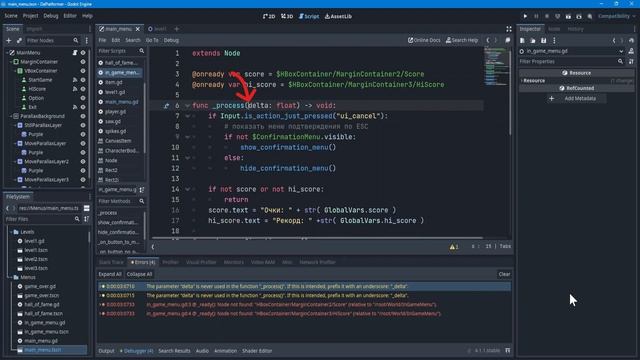Hide the StartGame node

(83, 80)
